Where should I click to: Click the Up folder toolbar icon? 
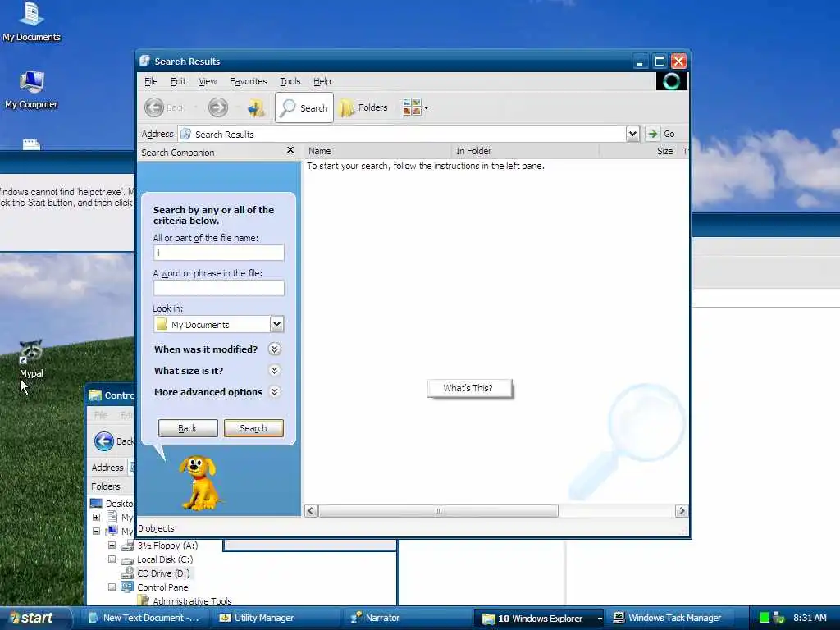point(256,107)
